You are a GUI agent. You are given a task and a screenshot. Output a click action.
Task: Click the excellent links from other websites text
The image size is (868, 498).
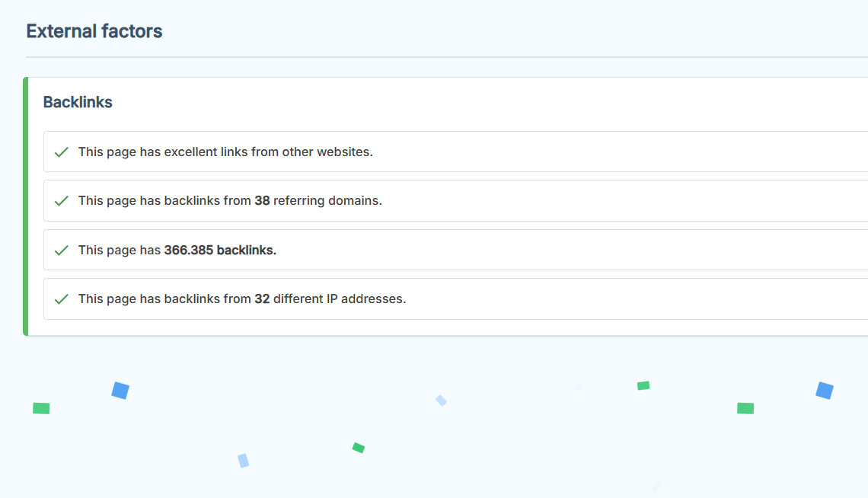point(225,152)
